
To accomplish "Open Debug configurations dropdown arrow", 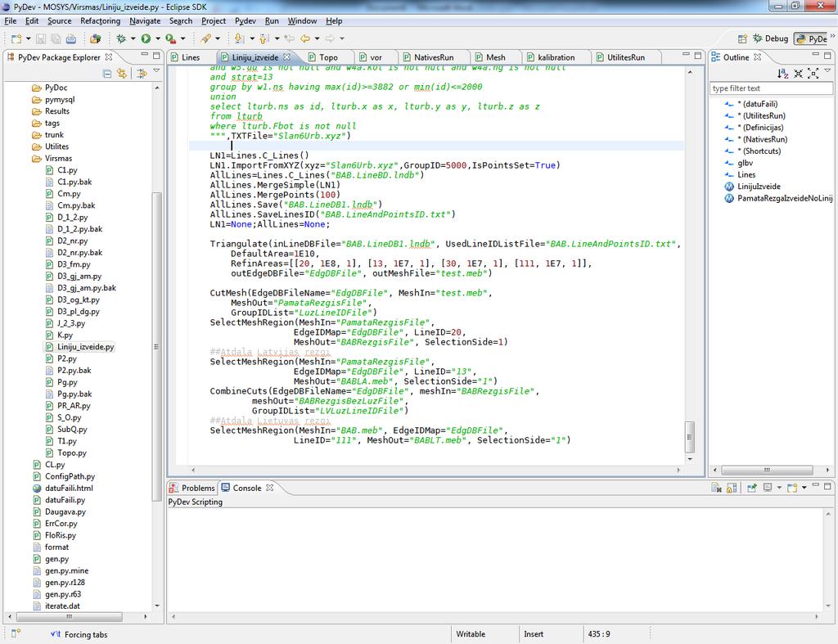I will coord(133,38).
